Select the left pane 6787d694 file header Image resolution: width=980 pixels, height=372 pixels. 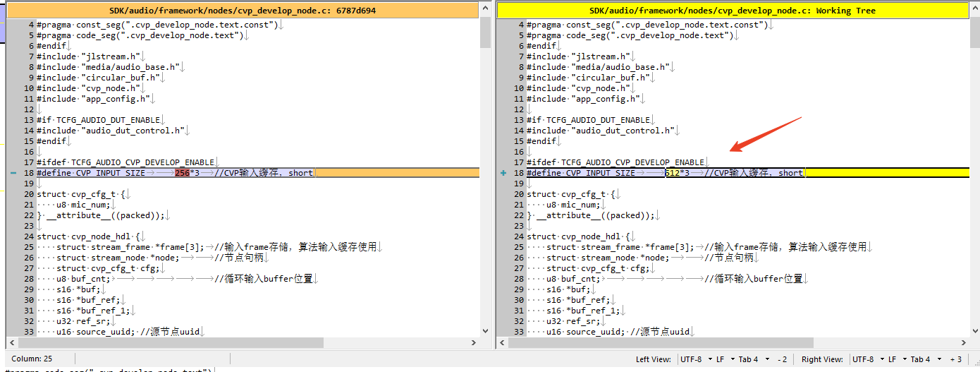click(x=243, y=11)
